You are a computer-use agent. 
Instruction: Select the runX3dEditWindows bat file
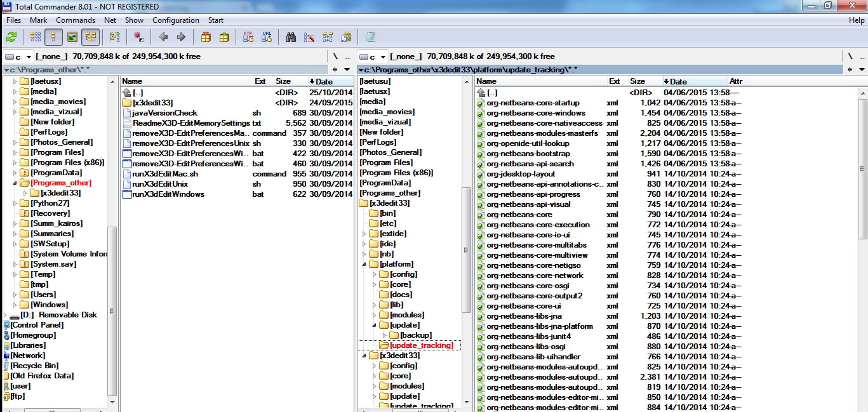tap(168, 194)
